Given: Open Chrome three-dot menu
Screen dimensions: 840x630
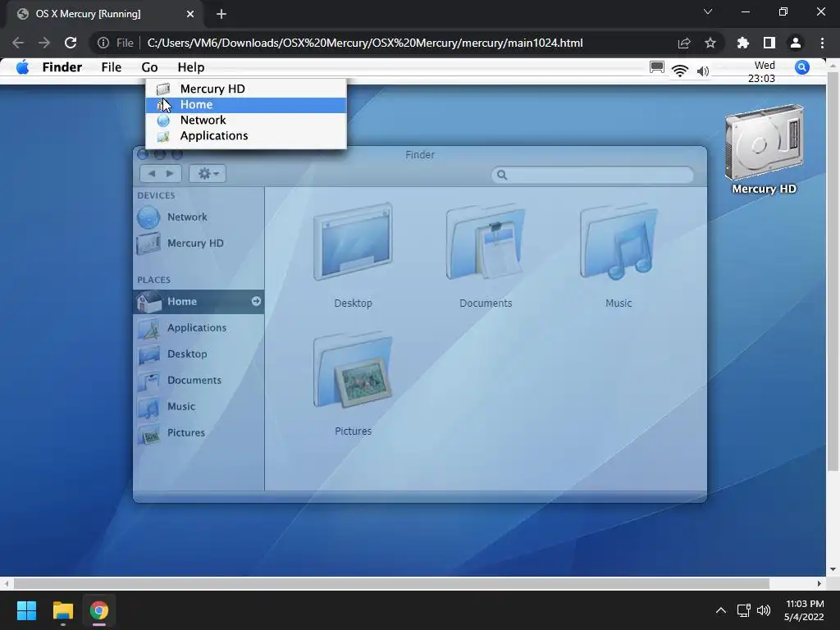Looking at the screenshot, I should 822,43.
